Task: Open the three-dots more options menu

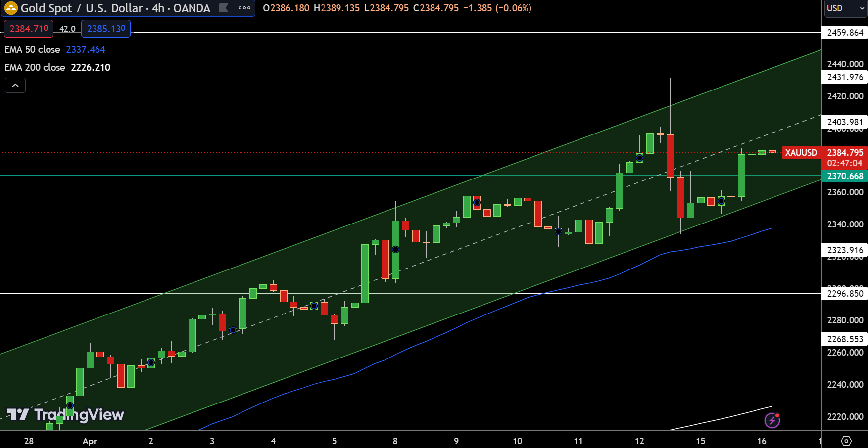Action: coord(244,8)
